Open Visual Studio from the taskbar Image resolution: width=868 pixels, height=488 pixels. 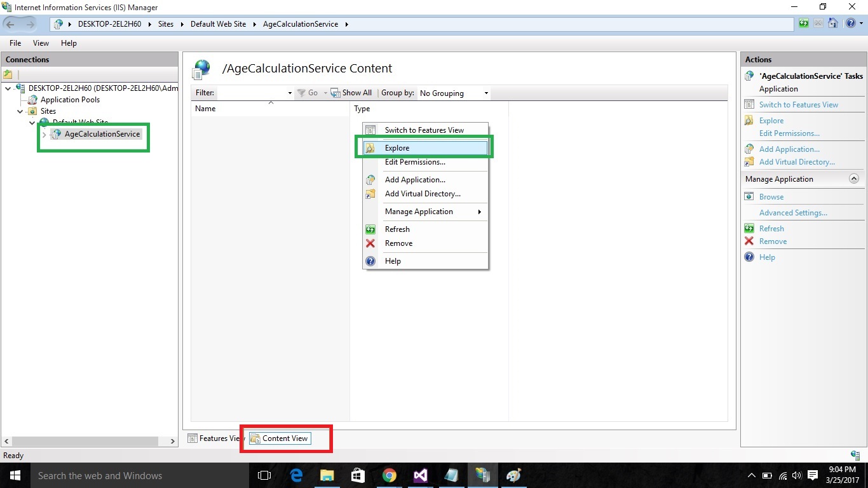420,475
